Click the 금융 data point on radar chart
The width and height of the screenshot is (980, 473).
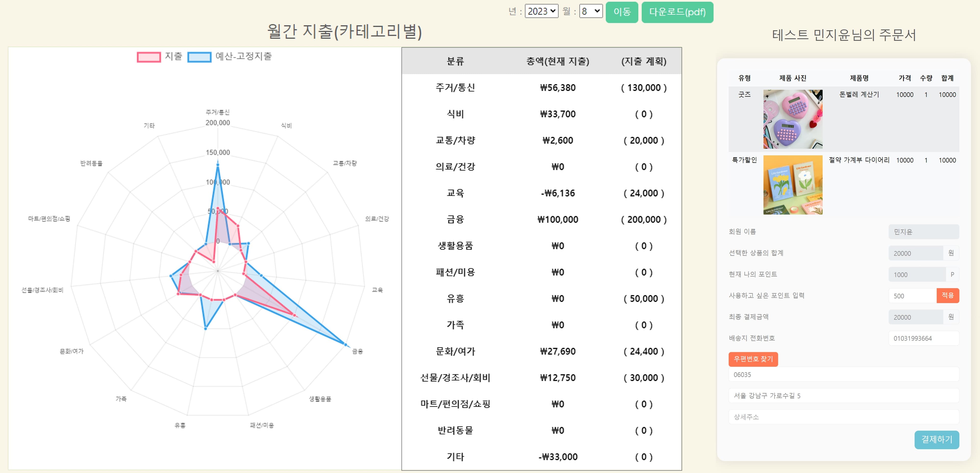[x=346, y=344]
